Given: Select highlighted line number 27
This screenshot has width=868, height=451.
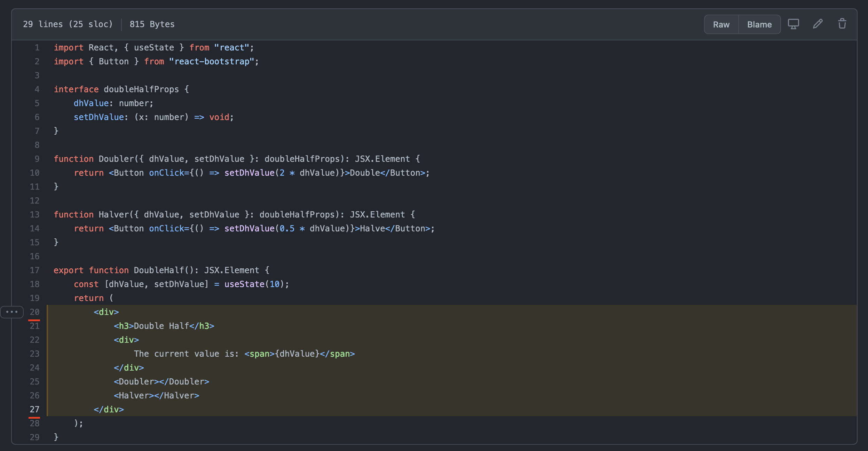Looking at the screenshot, I should coord(34,410).
